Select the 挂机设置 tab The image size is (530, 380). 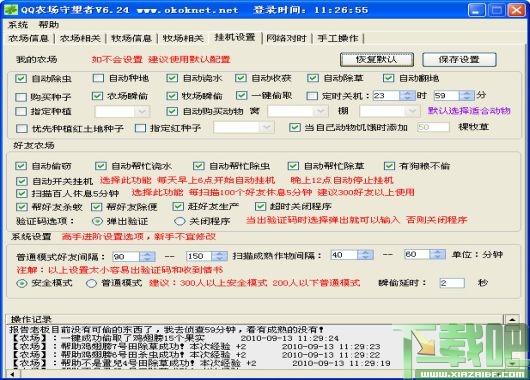pyautogui.click(x=235, y=38)
